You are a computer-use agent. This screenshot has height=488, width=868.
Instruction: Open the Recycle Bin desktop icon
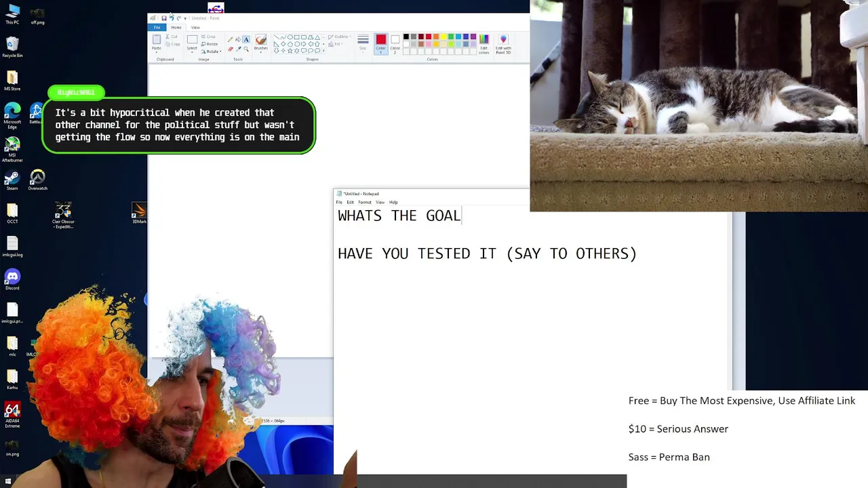(x=12, y=46)
